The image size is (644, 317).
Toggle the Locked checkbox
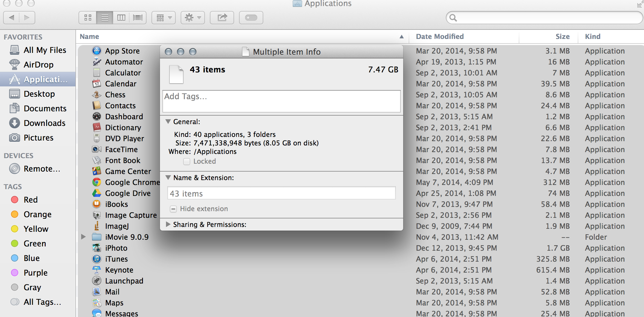187,161
